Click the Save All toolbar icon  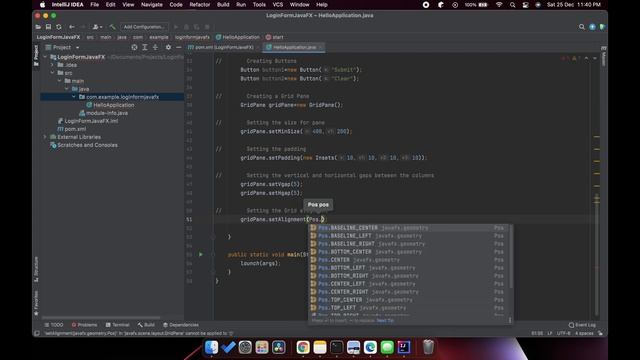click(x=48, y=27)
